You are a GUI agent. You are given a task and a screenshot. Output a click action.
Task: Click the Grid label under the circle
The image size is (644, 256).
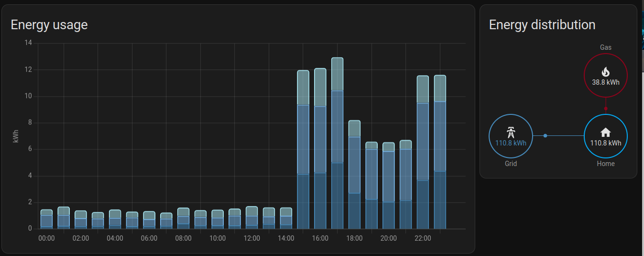click(x=511, y=164)
